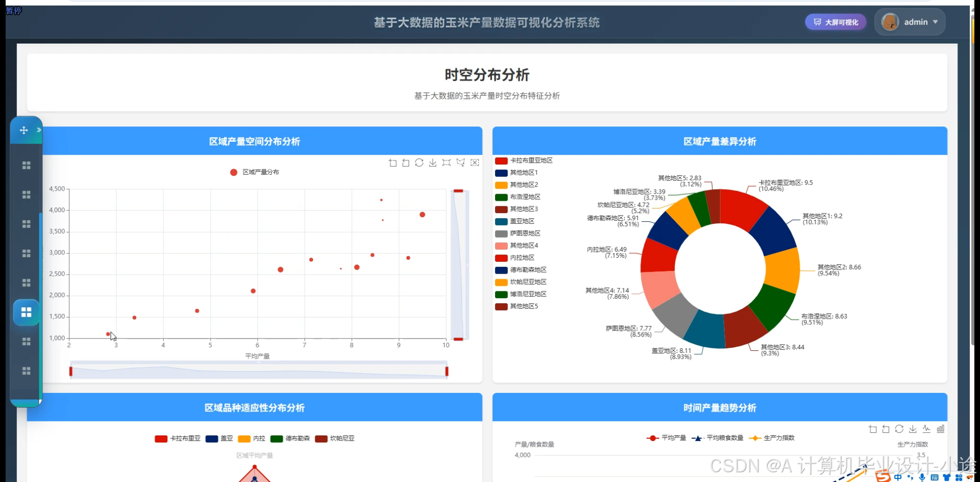The height and width of the screenshot is (482, 980).
Task: Click left handle of horizontal data zoom slider
Action: 71,371
